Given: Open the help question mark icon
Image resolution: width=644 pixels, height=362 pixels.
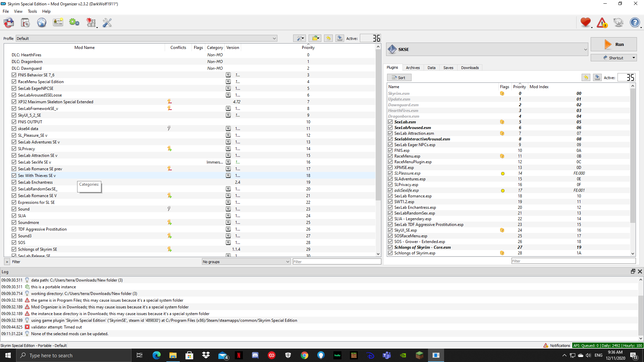Looking at the screenshot, I should [x=635, y=22].
